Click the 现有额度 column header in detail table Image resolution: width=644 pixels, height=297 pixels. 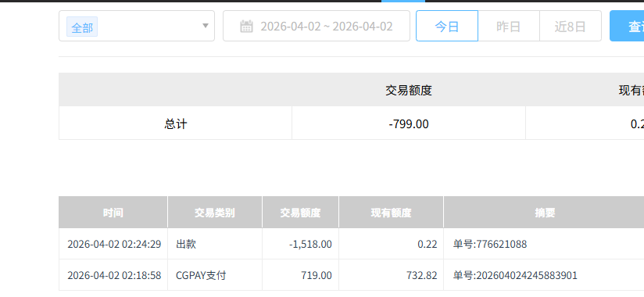tap(391, 213)
